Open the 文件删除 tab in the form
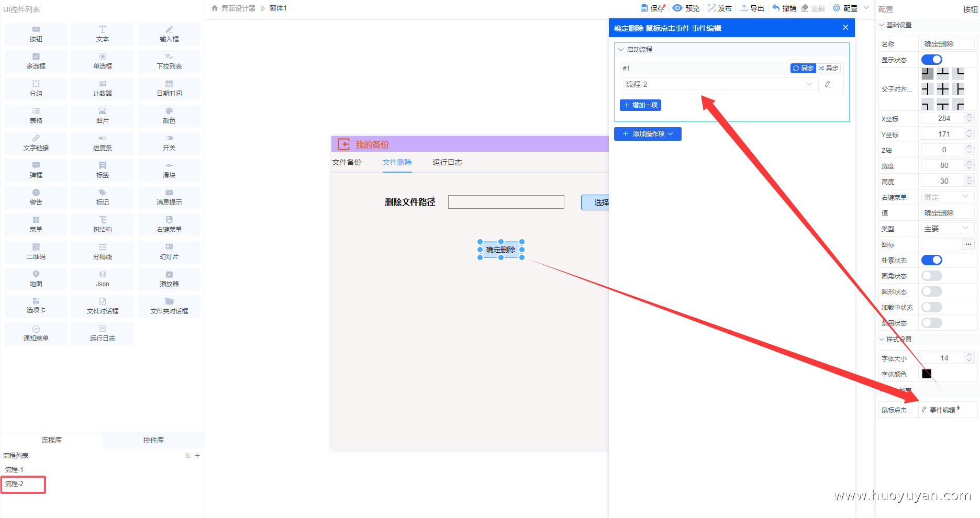Screen dimensions: 980x518 pos(397,162)
